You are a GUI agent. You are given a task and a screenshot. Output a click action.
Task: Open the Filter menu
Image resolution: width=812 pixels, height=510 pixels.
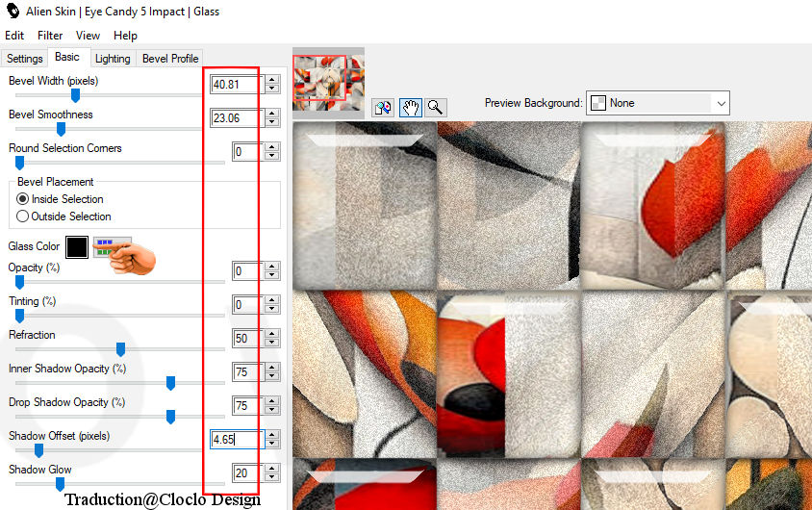[x=50, y=36]
